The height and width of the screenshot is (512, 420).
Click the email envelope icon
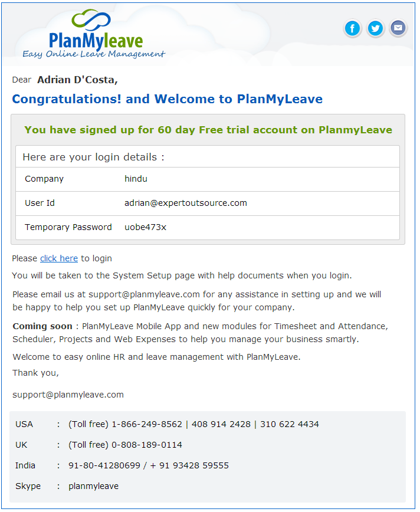pyautogui.click(x=398, y=28)
